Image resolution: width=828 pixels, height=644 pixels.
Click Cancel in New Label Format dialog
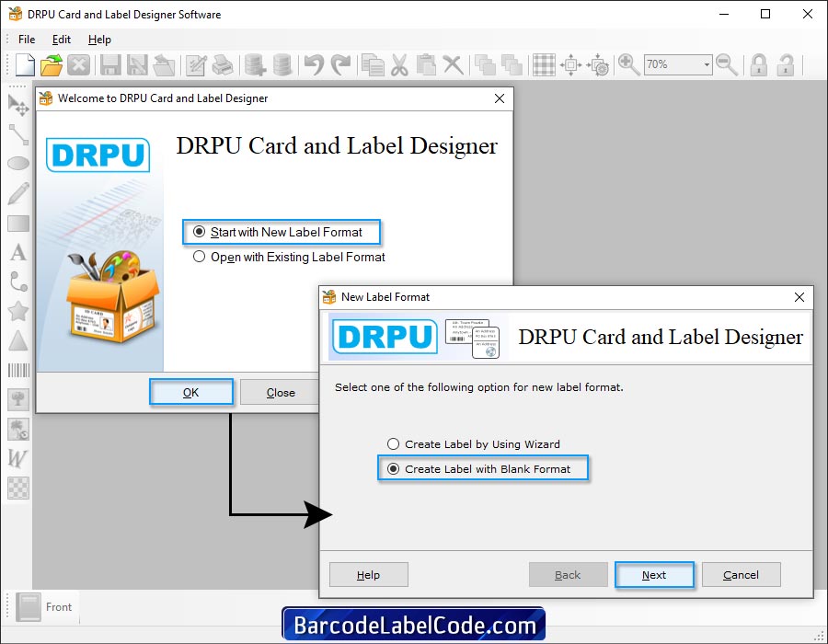coord(741,575)
